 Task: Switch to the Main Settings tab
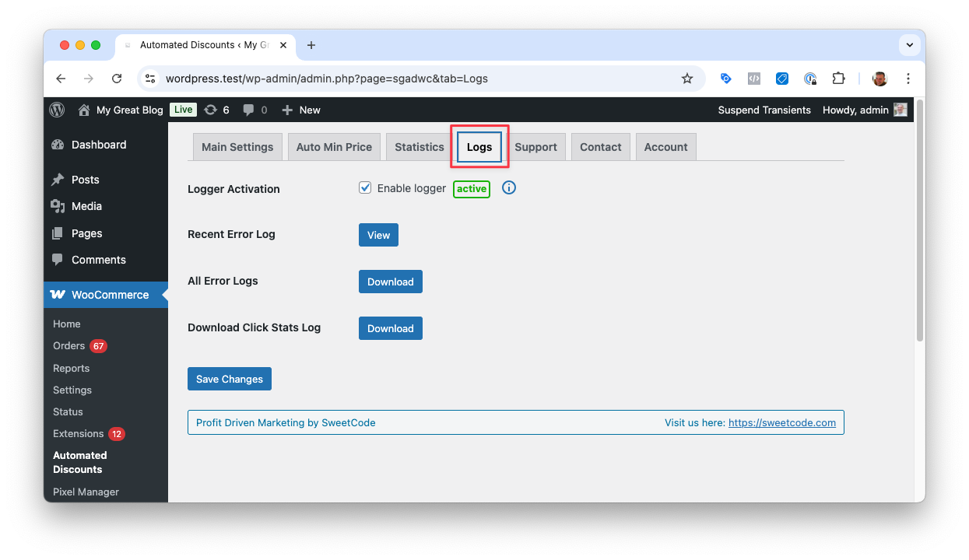click(237, 147)
